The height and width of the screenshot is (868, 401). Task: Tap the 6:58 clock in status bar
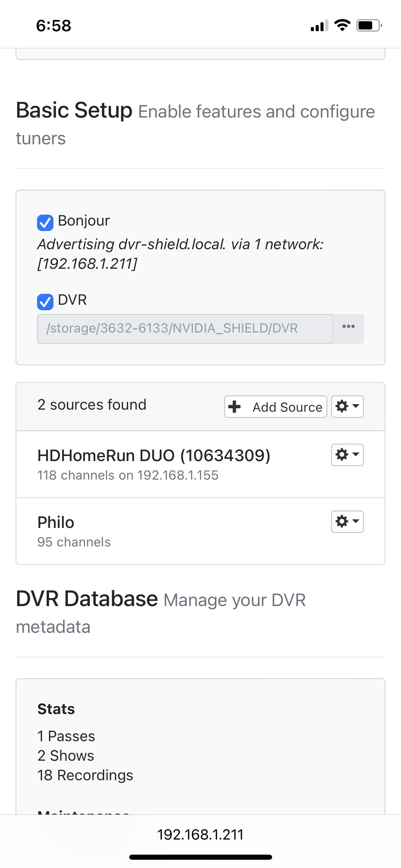[54, 26]
